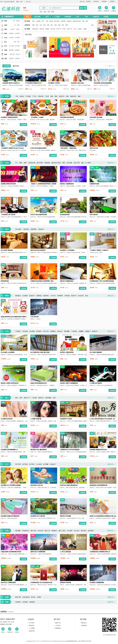Screen dimensions: 118x644
Task: Show next slide in 热门关注 carousel
Action: click(95, 47)
